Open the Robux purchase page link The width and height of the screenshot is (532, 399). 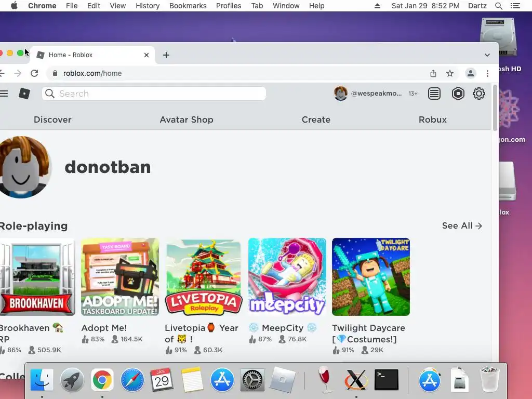tap(433, 120)
